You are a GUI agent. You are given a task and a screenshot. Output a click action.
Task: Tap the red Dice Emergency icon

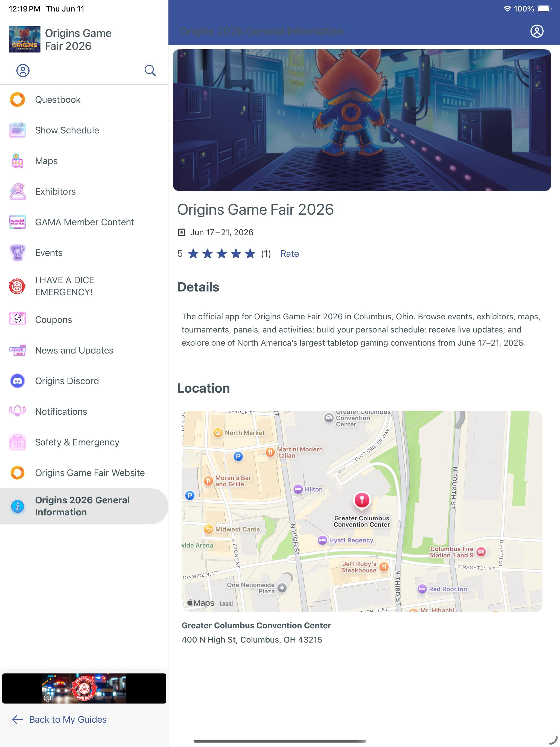[x=17, y=286]
